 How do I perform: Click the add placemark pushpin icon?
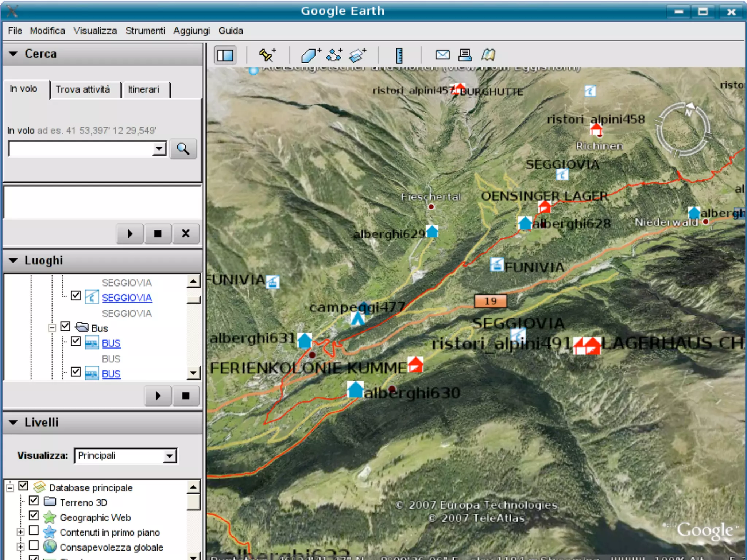coord(267,55)
